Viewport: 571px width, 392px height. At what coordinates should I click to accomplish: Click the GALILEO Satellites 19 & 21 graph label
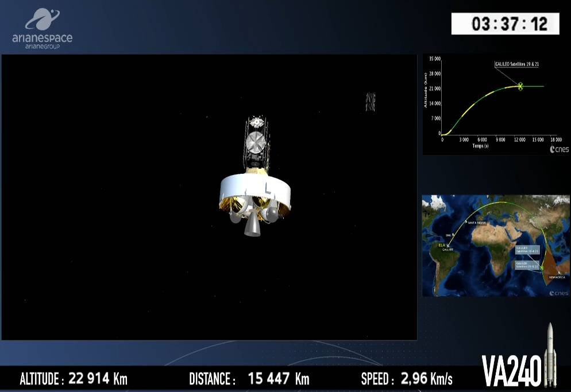[x=517, y=64]
